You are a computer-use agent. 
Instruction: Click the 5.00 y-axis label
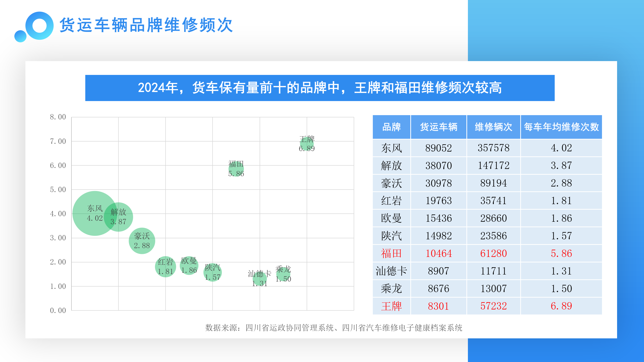[x=58, y=190]
